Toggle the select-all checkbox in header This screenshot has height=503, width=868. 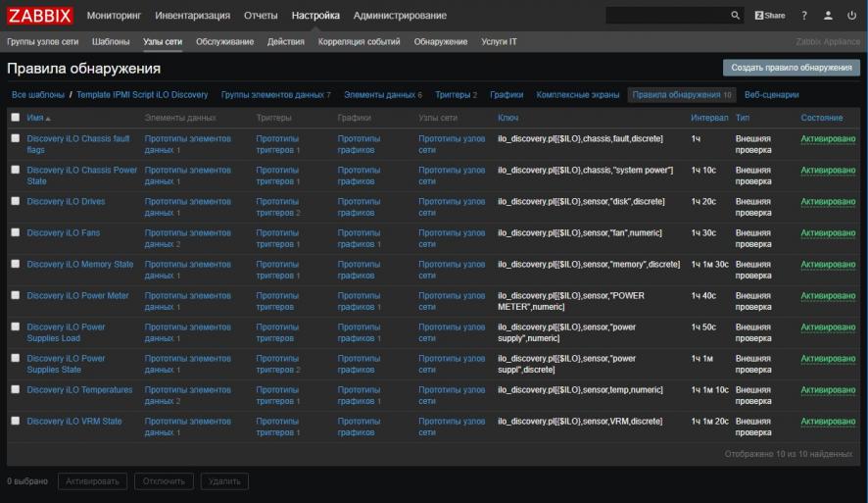pos(15,118)
